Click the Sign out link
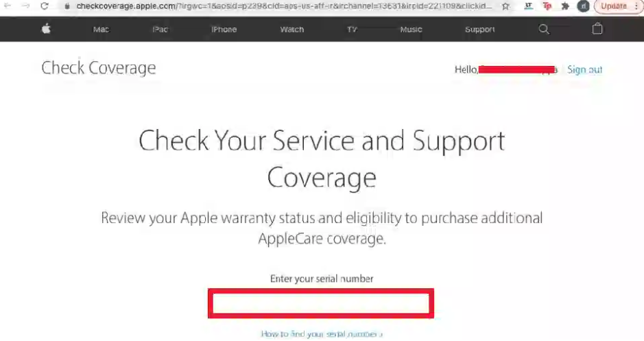 585,69
